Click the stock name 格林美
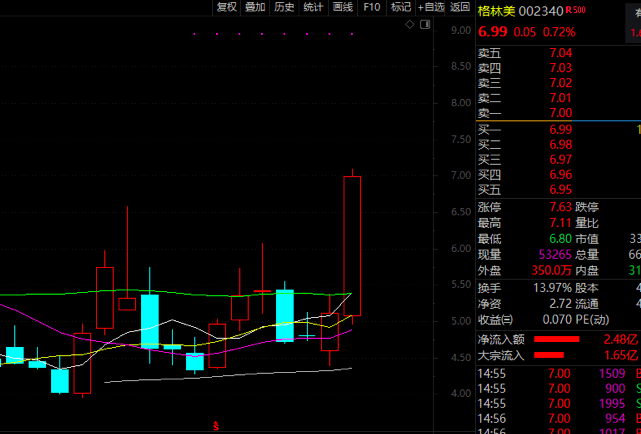This screenshot has width=641, height=434. tap(494, 11)
